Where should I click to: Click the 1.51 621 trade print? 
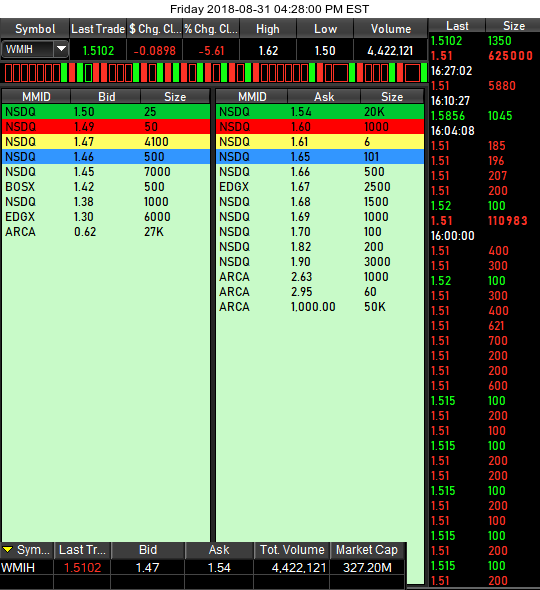click(484, 326)
